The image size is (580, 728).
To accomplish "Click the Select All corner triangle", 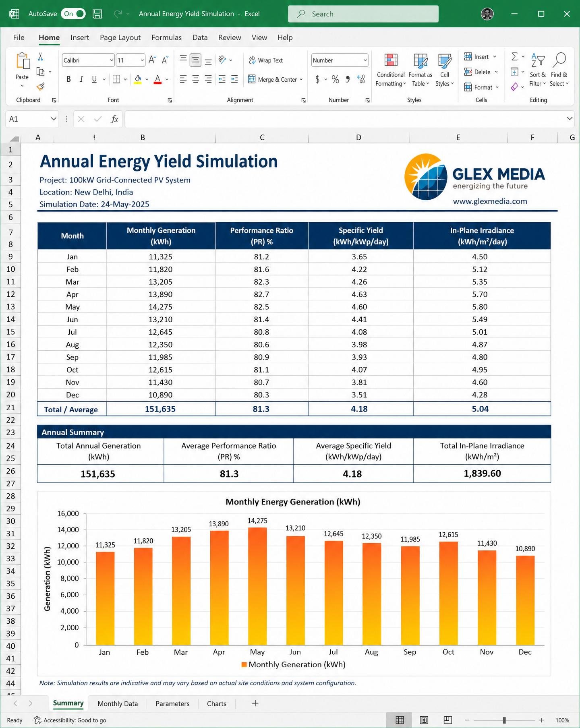I will point(14,138).
